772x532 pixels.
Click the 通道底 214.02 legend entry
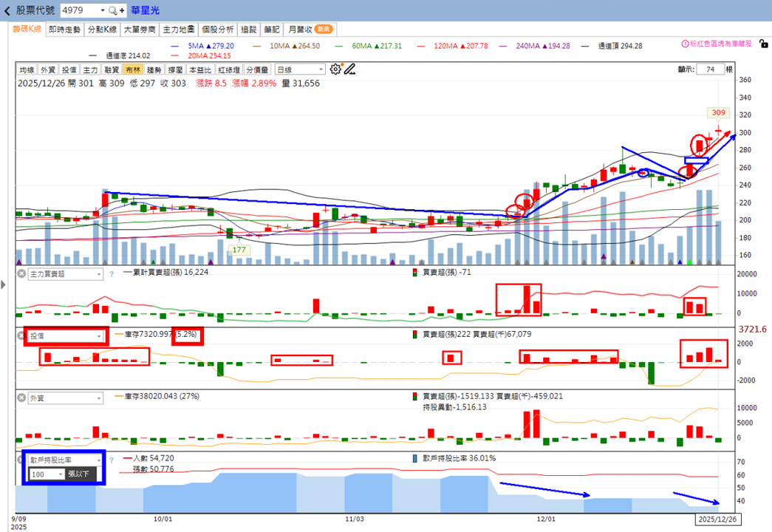click(120, 55)
